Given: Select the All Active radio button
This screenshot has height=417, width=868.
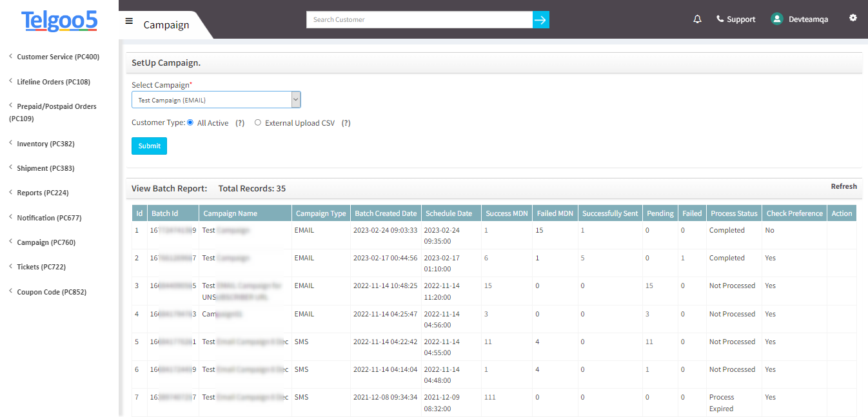Looking at the screenshot, I should [190, 122].
